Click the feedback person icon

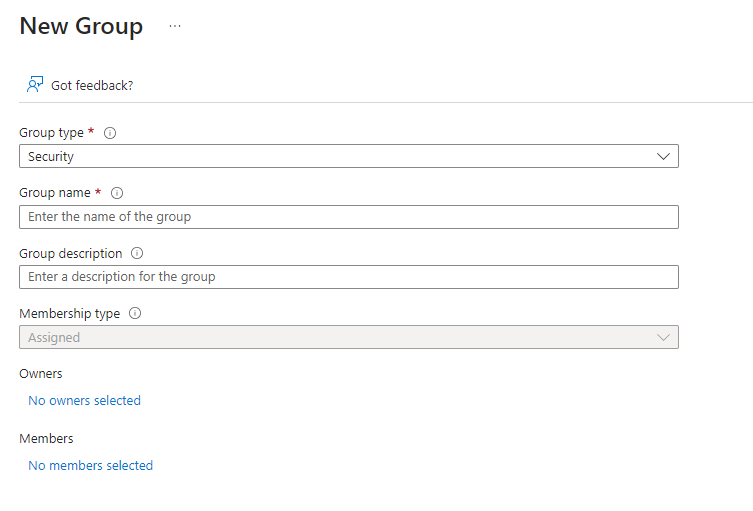[35, 85]
